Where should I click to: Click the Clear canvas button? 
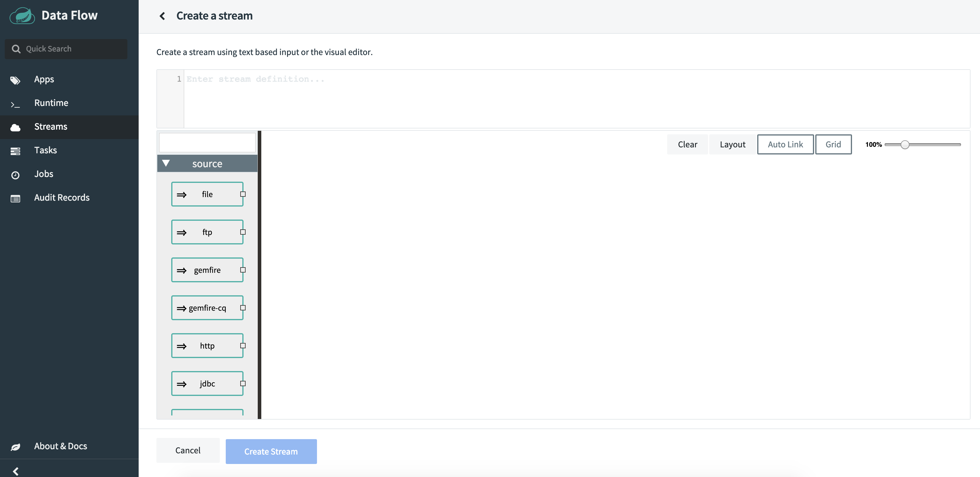(x=688, y=144)
